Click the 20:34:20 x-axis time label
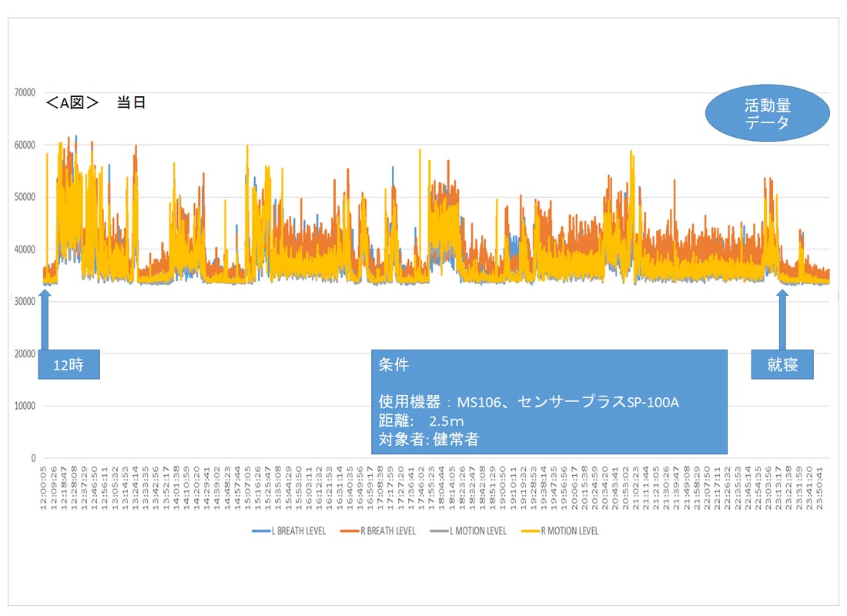The width and height of the screenshot is (847, 616). pos(604,488)
